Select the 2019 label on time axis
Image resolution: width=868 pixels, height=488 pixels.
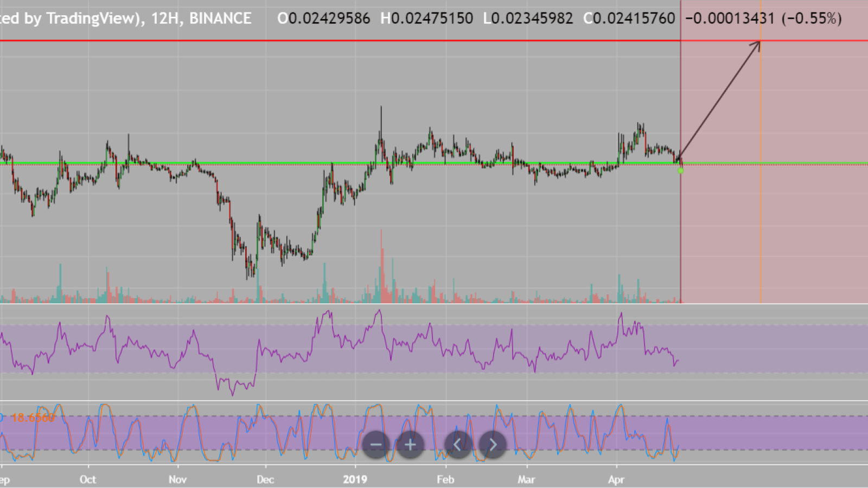355,479
